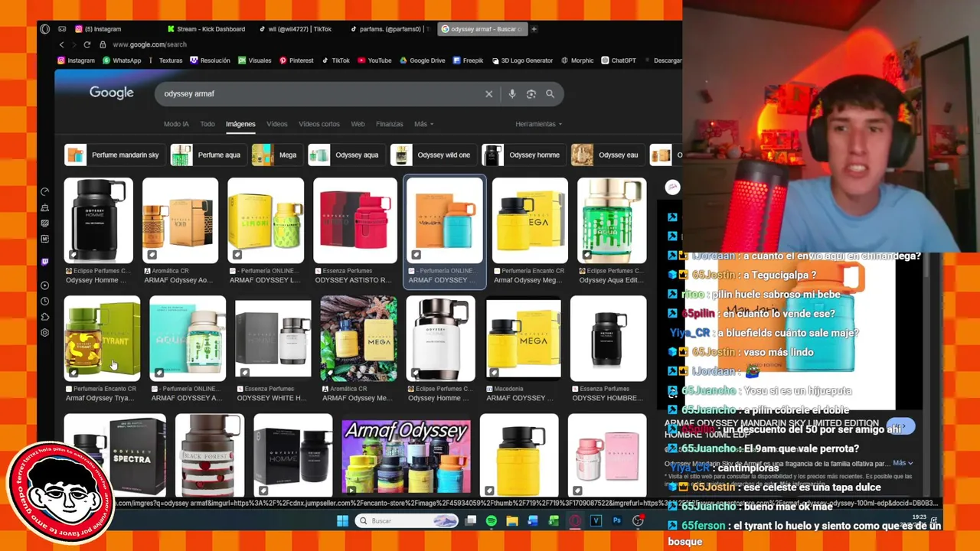The width and height of the screenshot is (980, 551).
Task: Open the Odyssey Tyrant camo bottle image
Action: click(102, 338)
